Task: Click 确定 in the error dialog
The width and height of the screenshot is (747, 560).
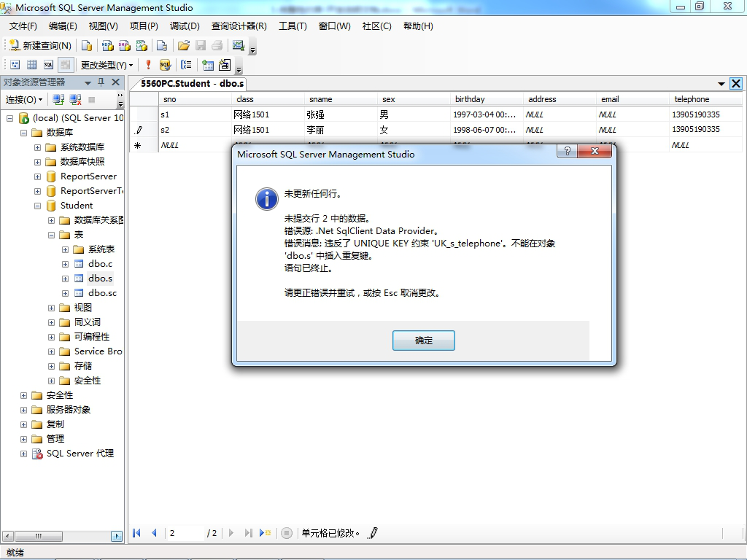Action: [424, 341]
